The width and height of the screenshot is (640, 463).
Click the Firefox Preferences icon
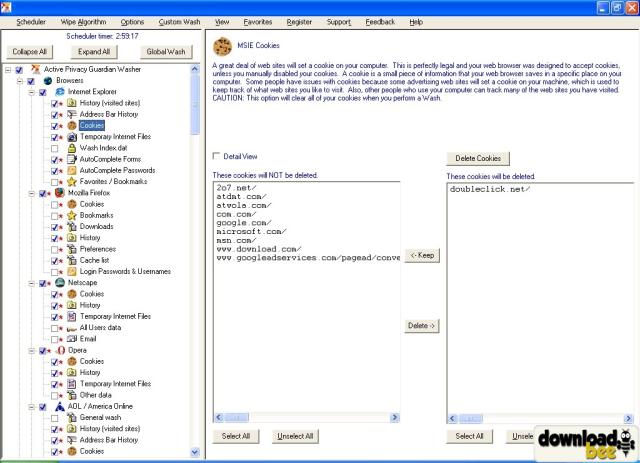[x=72, y=249]
